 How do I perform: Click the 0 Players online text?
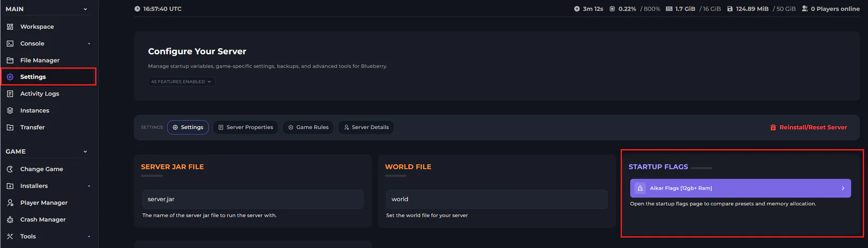(x=835, y=9)
